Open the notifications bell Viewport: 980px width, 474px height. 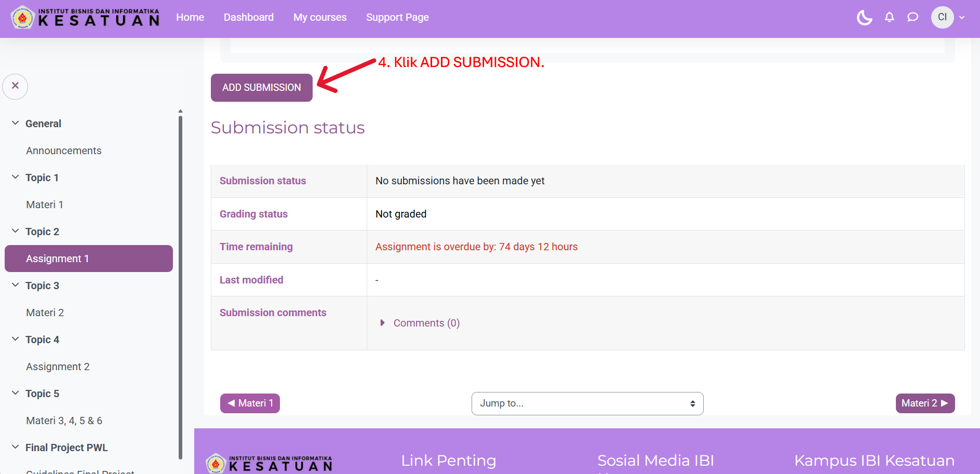889,18
